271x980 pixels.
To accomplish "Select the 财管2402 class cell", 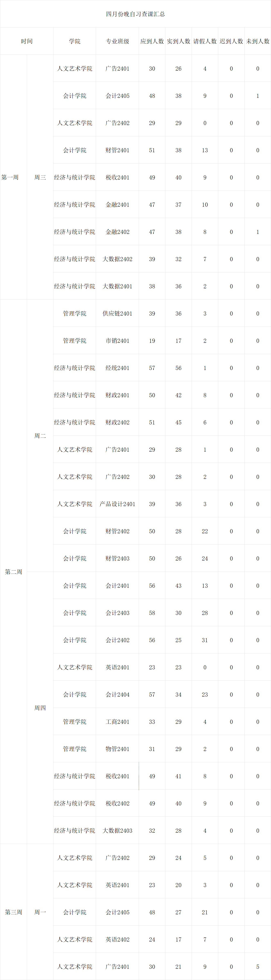I will 118,531.
